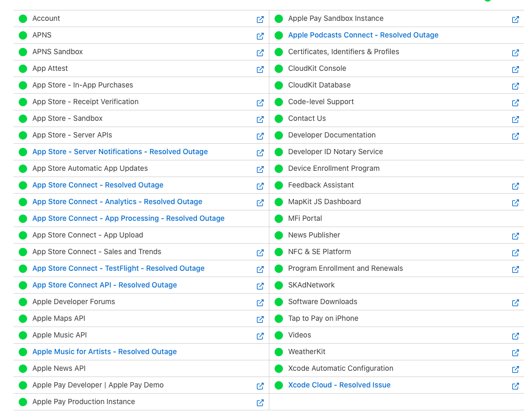Click the App Store - In-App Purchases text
The image size is (532, 414).
click(83, 85)
